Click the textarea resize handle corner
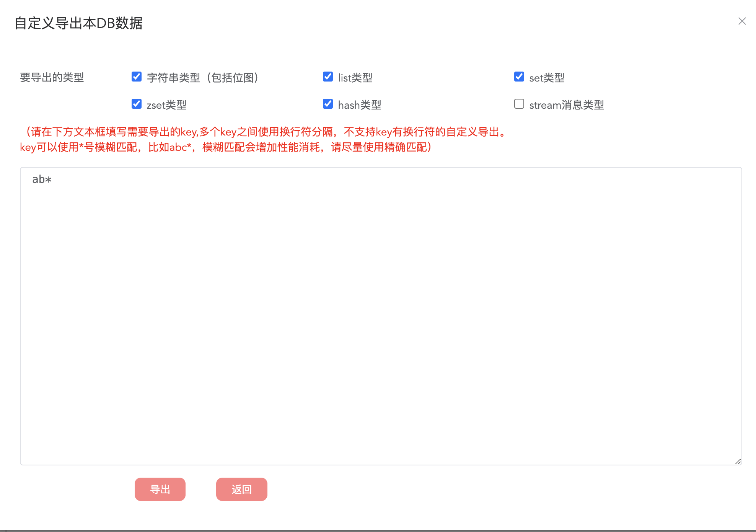 coord(738,462)
